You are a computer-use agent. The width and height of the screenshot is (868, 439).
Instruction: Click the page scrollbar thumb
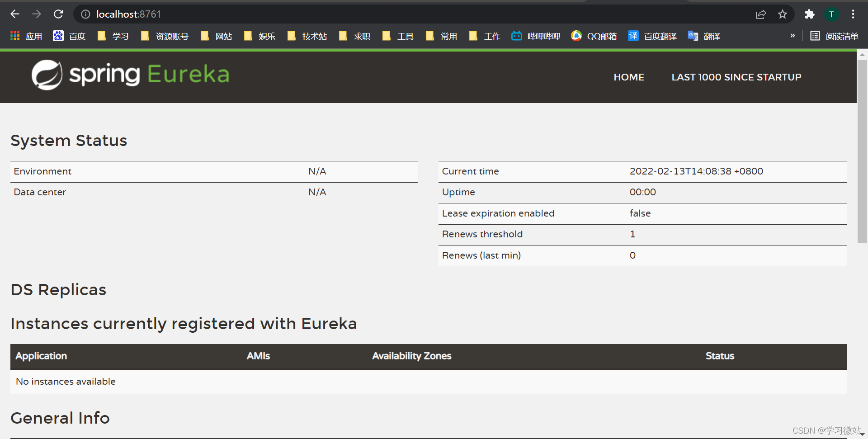pyautogui.click(x=862, y=151)
